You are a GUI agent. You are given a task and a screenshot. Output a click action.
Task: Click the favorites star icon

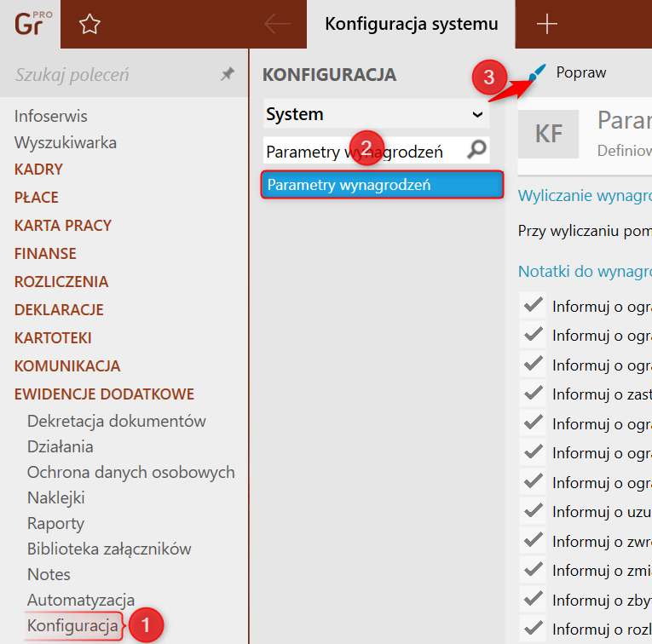point(89,25)
